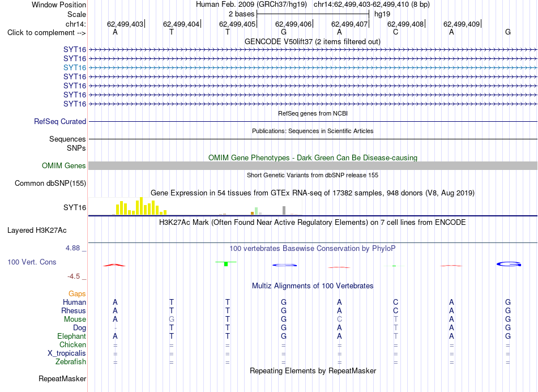The width and height of the screenshot is (538, 392).
Task: Click SYT16 label beside GTEx expression chart
Action: 74,208
